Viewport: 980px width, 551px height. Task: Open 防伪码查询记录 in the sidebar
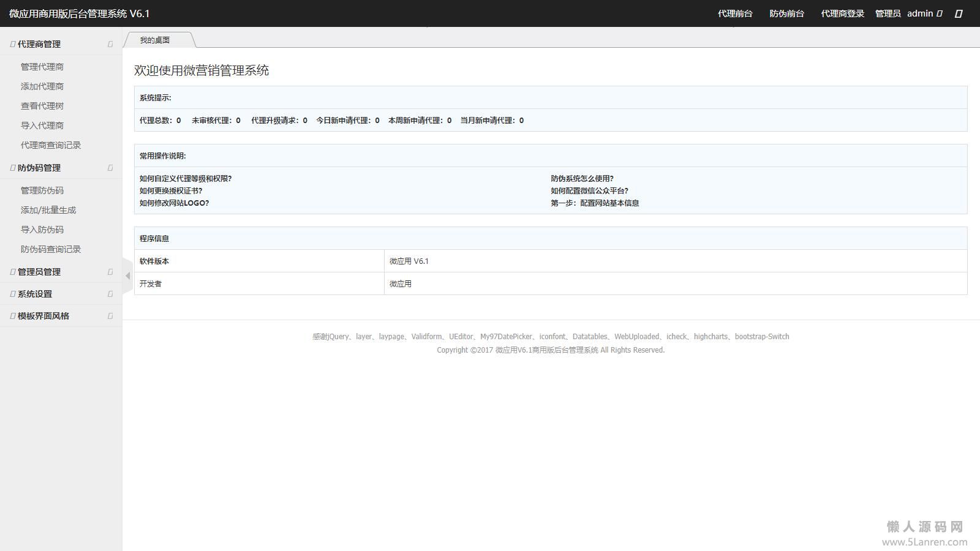pos(51,249)
